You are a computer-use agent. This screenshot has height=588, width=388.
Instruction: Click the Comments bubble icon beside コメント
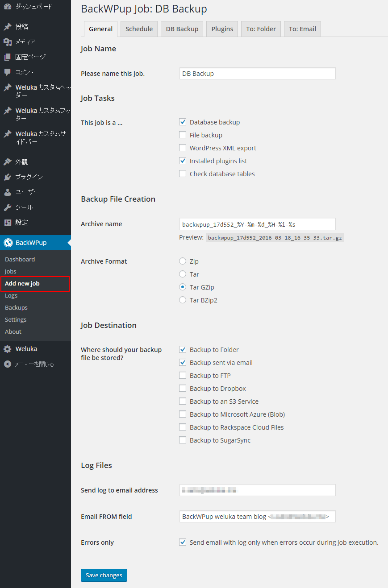coord(8,72)
